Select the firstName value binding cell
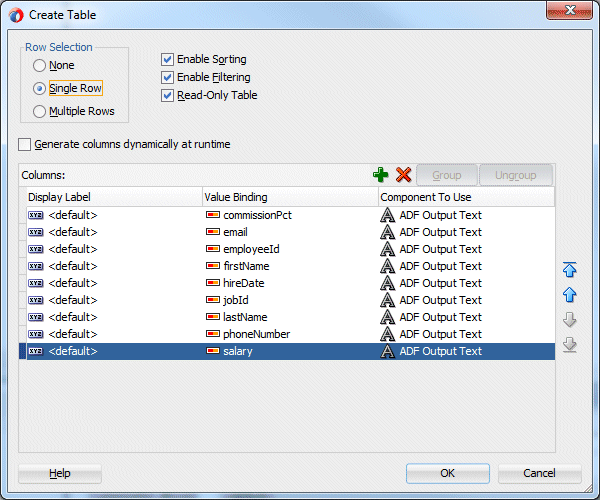 point(290,266)
